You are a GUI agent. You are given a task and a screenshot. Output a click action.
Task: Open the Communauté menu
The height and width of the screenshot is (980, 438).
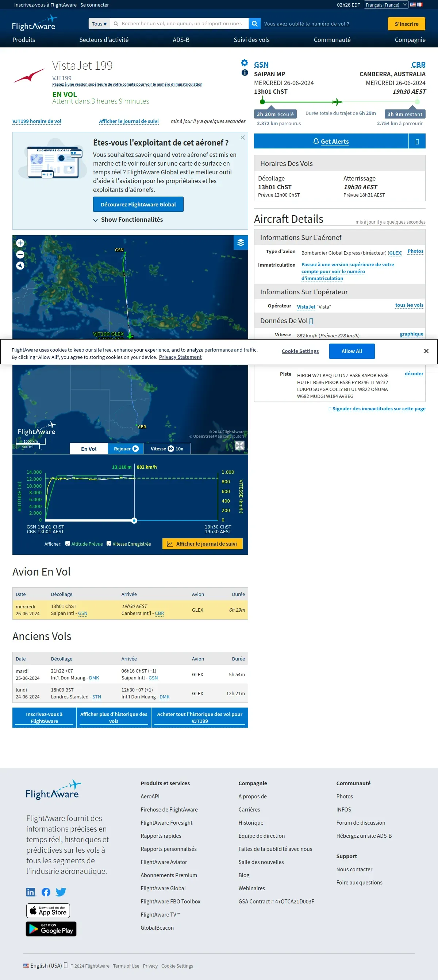pos(332,40)
